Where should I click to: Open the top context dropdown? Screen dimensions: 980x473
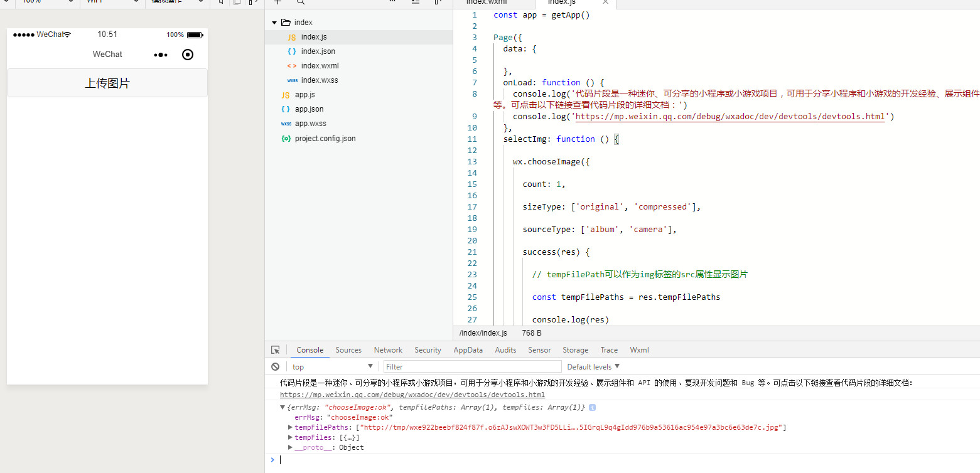coord(332,367)
